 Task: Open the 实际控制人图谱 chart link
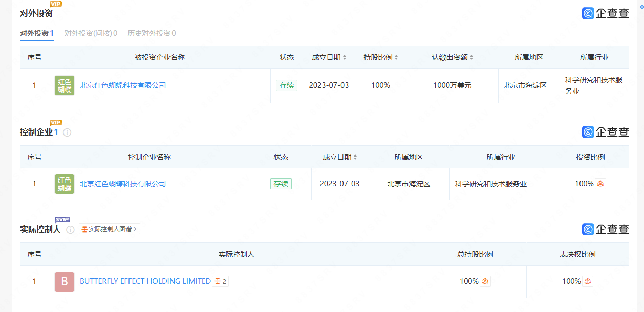[x=110, y=229]
